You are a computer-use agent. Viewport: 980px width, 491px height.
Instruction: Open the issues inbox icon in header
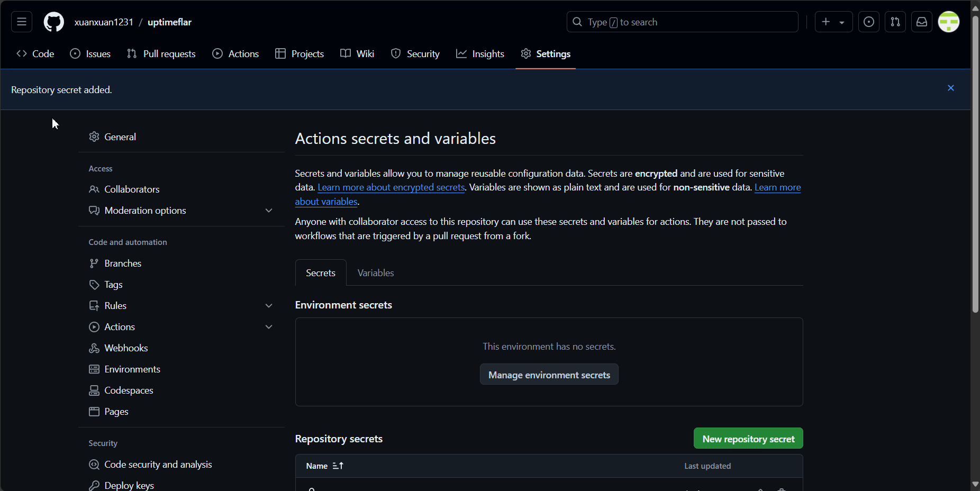click(x=869, y=22)
